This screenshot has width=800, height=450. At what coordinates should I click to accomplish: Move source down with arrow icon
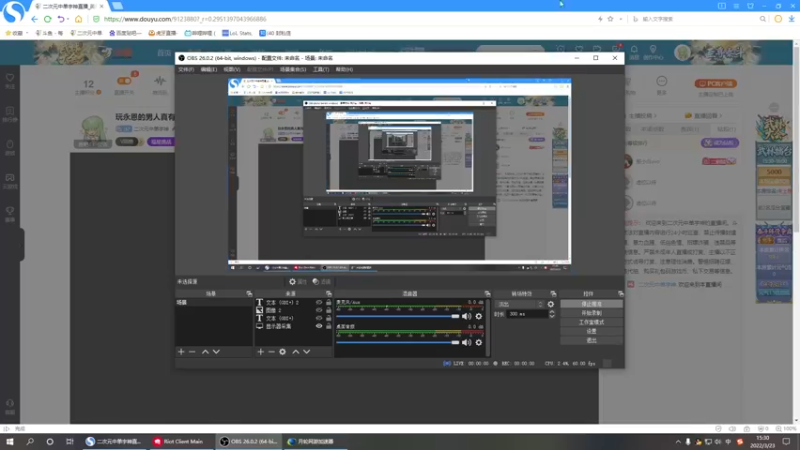pos(307,352)
